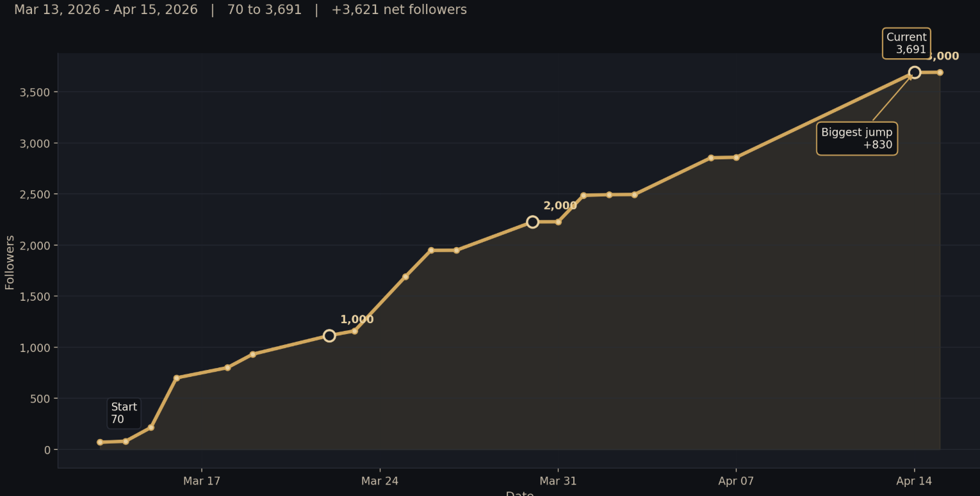The width and height of the screenshot is (980, 496).
Task: Click the Apr 14 axis label
Action: click(914, 481)
